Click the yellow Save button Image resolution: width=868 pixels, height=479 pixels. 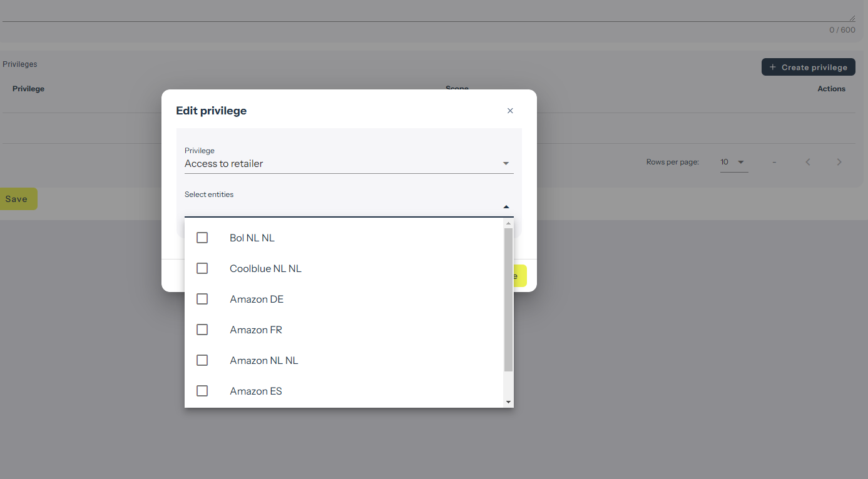pyautogui.click(x=18, y=199)
